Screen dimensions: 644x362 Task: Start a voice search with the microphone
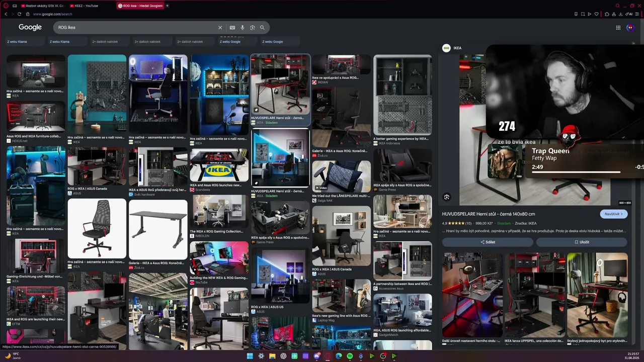[243, 28]
